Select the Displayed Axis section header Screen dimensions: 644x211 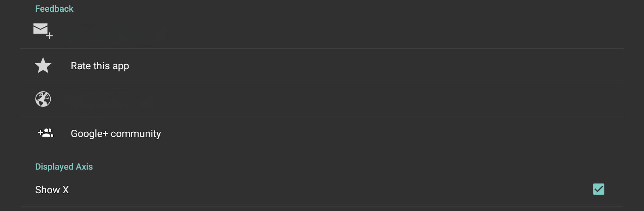point(64,167)
